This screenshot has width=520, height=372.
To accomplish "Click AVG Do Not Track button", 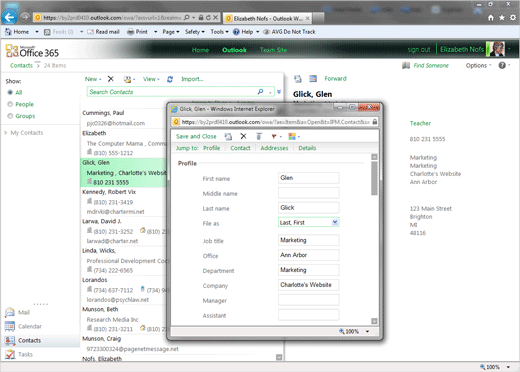I will (289, 32).
